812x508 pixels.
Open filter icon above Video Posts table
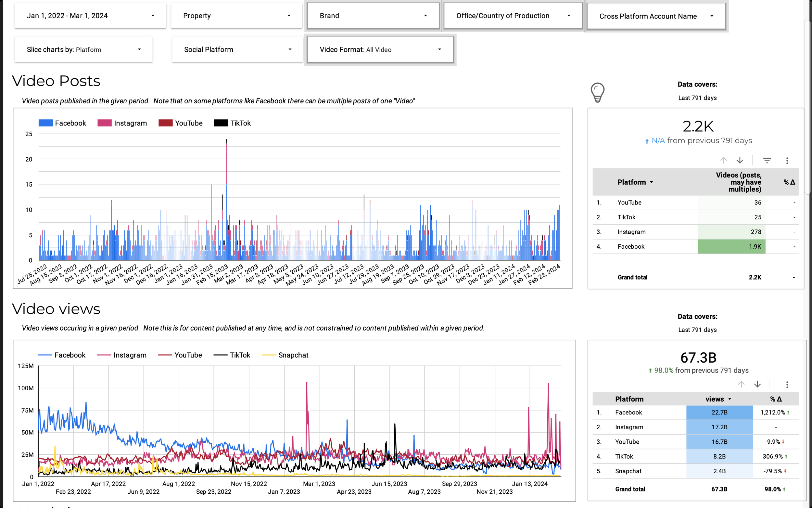click(767, 161)
